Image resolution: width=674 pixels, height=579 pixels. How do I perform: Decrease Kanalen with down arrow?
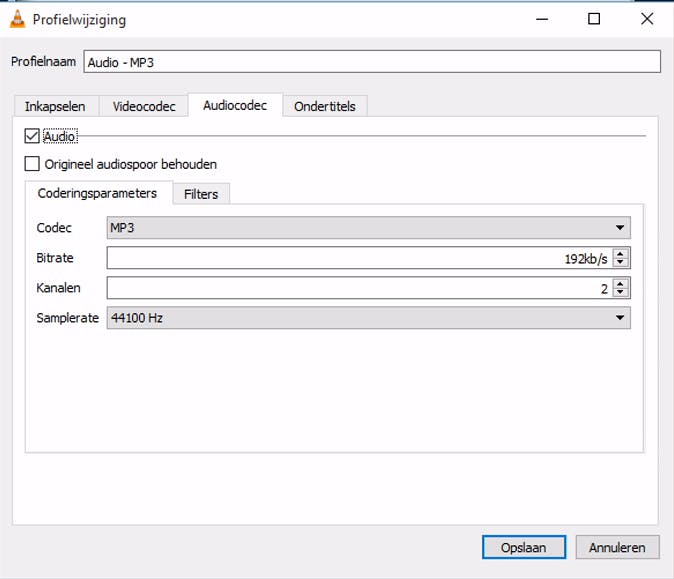pyautogui.click(x=620, y=293)
